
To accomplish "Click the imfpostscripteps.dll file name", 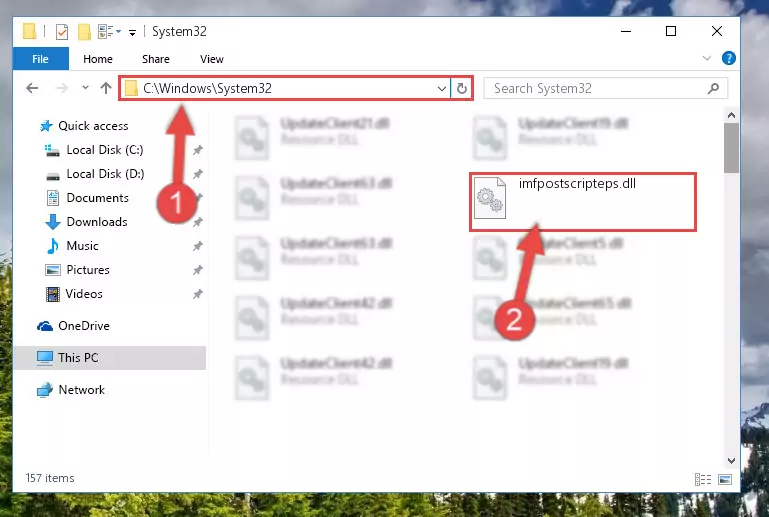I will click(x=577, y=184).
